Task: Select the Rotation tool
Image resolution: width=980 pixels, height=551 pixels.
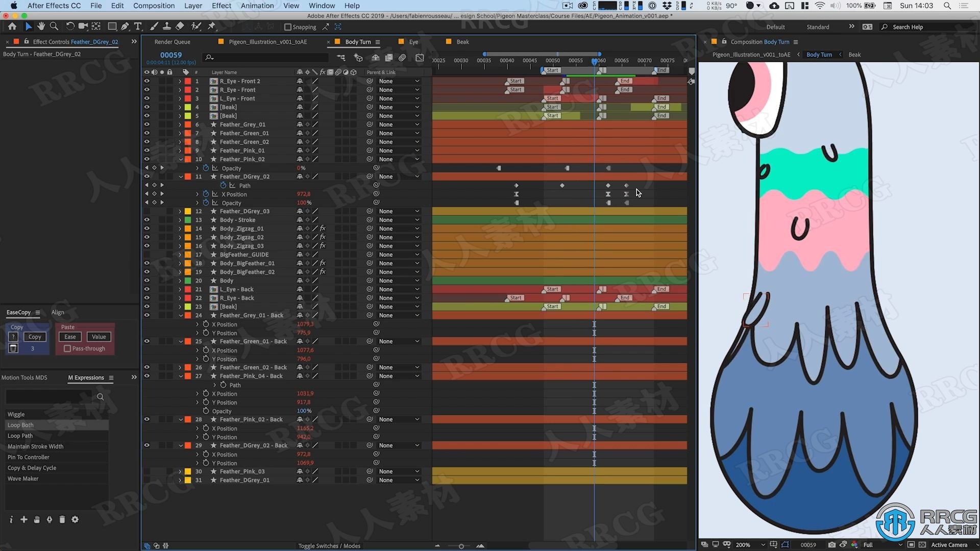Action: (x=70, y=26)
